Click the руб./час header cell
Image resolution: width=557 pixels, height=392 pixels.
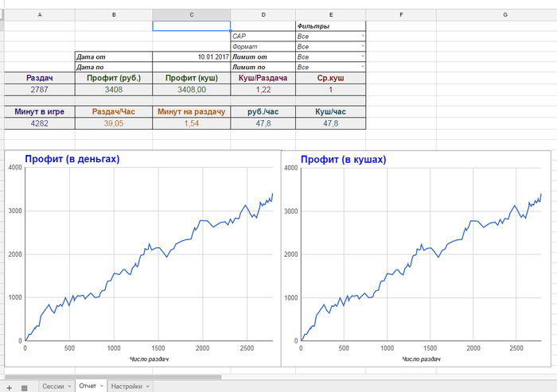pyautogui.click(x=263, y=112)
